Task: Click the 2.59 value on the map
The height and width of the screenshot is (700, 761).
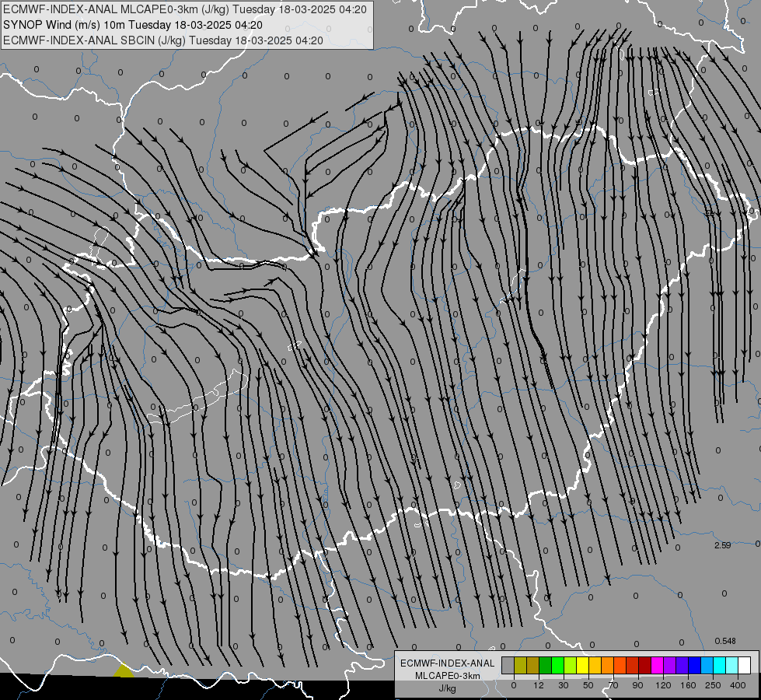Action: [723, 545]
